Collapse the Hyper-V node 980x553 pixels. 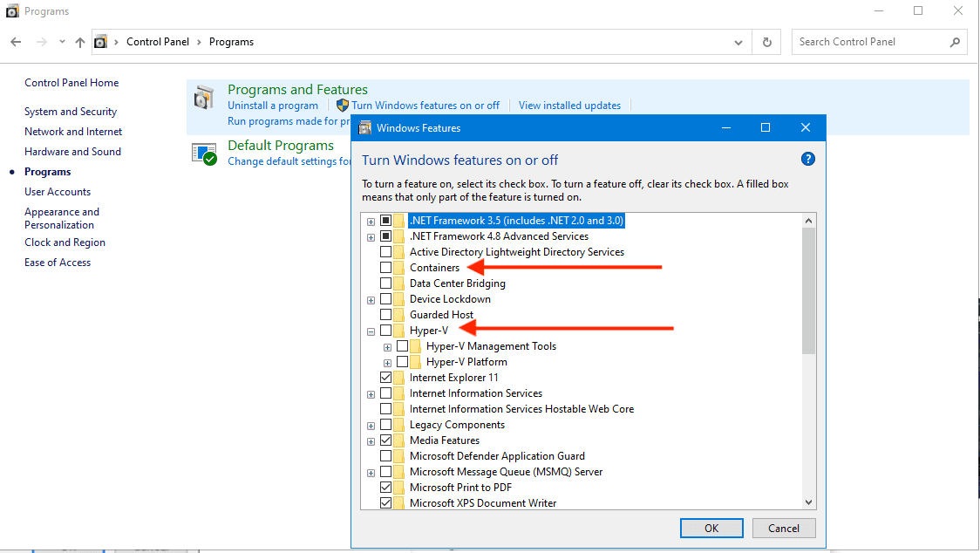371,331
